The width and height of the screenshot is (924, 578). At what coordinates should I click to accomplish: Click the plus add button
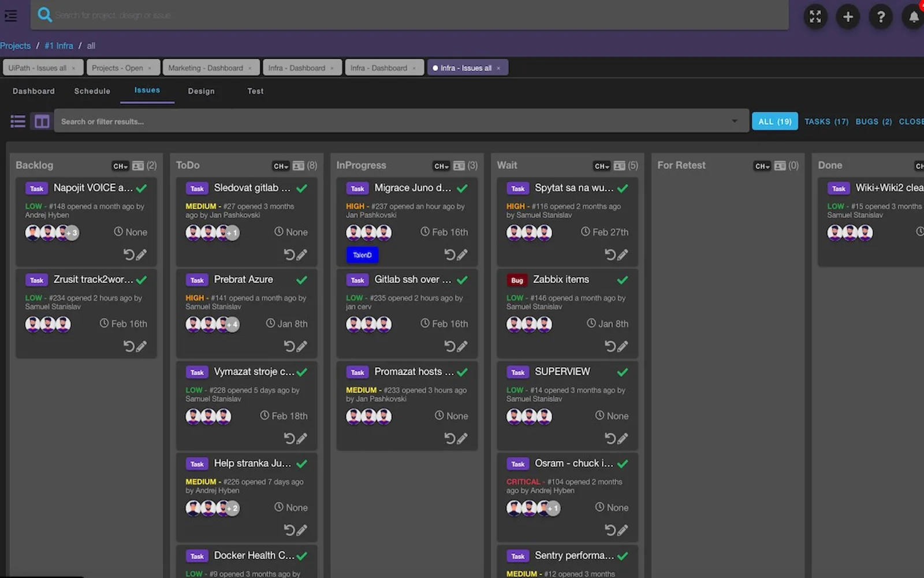(x=848, y=17)
